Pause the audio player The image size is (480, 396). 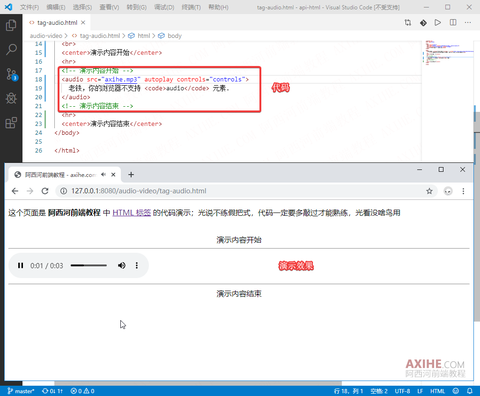click(21, 265)
